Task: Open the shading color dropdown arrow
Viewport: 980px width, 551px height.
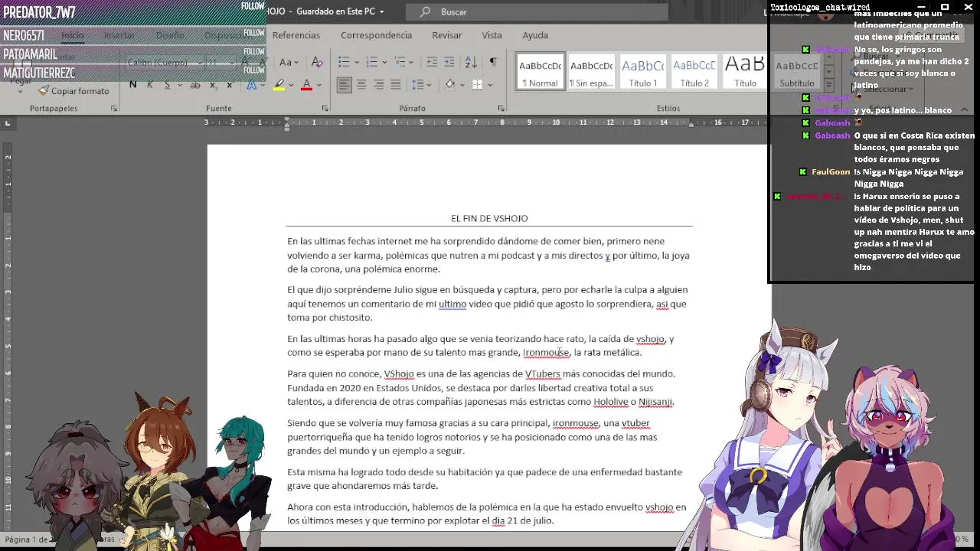Action: 461,85
